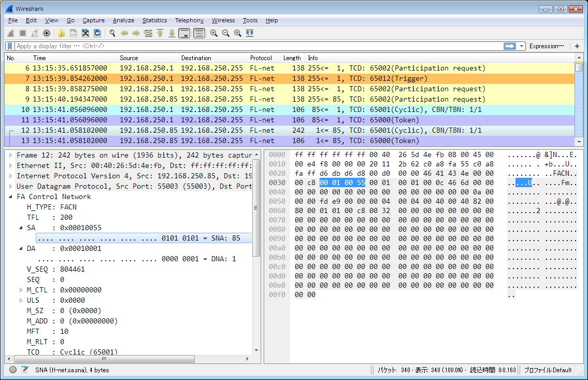Screen dimensions: 588x380
Task: Select the V_SEQ 804461 field
Action: point(56,270)
